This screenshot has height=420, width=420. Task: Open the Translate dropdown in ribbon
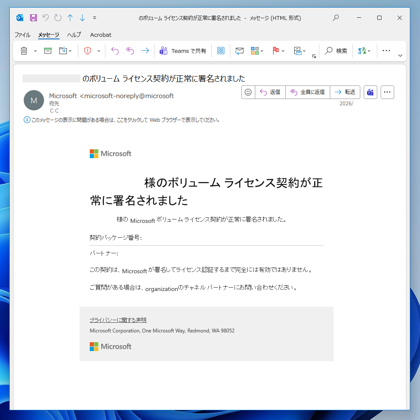tap(364, 51)
